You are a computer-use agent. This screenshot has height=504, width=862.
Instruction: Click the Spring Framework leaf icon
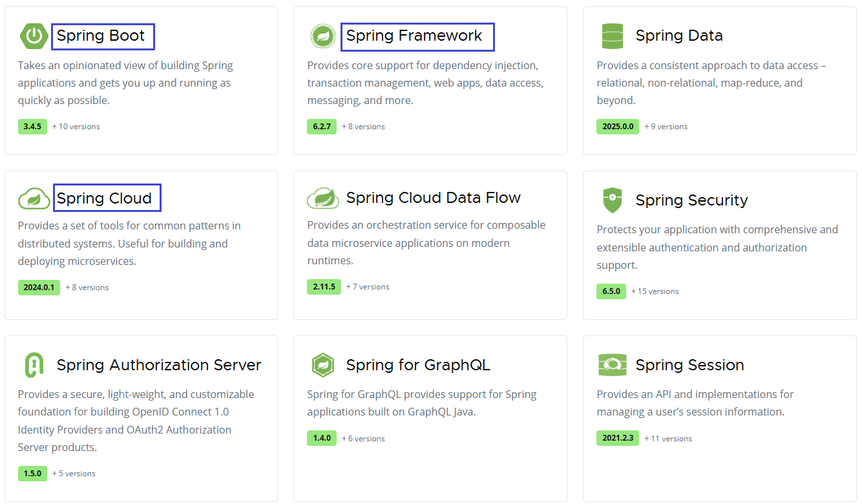click(x=322, y=36)
